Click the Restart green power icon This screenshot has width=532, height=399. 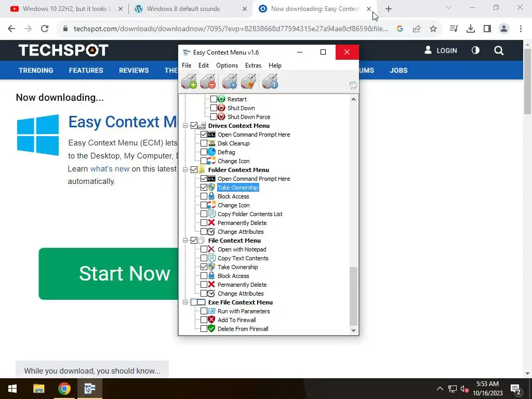coord(221,99)
